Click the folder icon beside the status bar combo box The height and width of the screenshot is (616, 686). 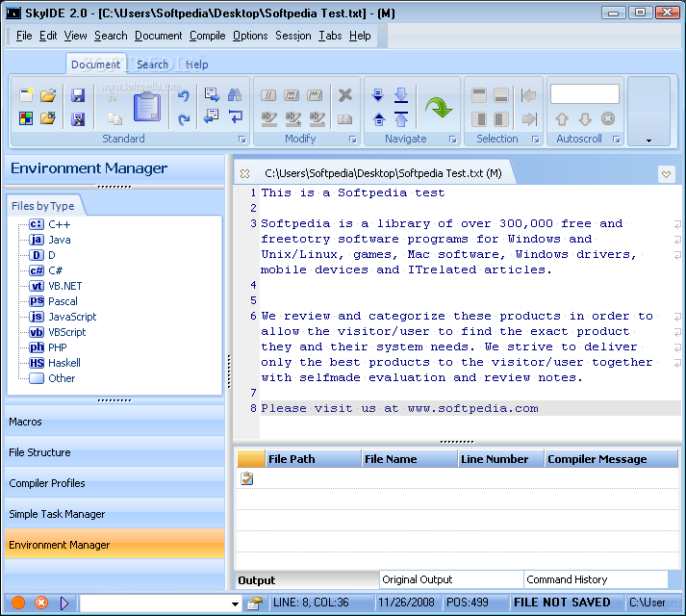pyautogui.click(x=255, y=603)
